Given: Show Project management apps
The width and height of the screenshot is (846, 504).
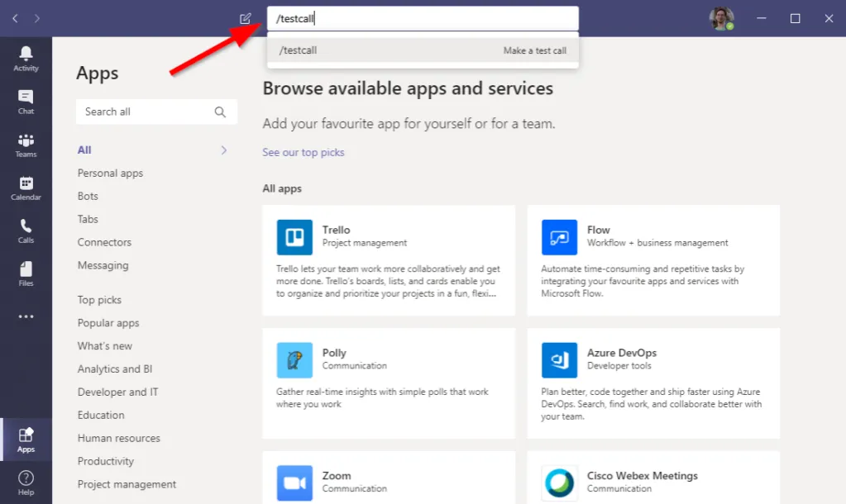Looking at the screenshot, I should click(x=127, y=485).
